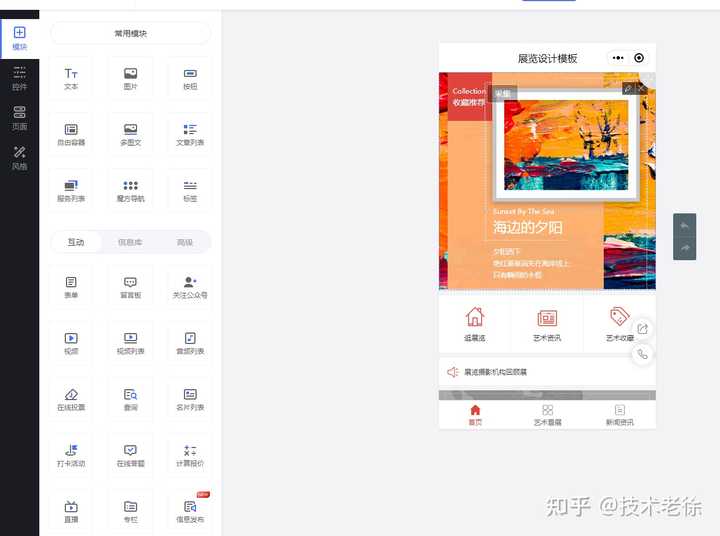Select the 互动 interaction tab
Viewport: 720px width, 536px height.
(76, 242)
